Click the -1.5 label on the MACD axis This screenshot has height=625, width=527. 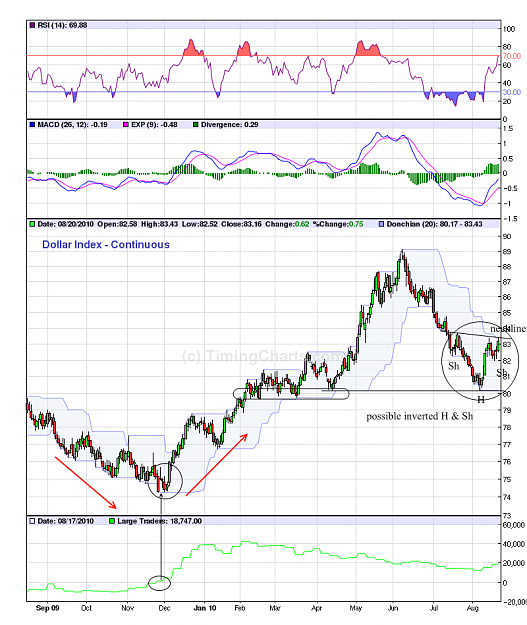(x=509, y=218)
